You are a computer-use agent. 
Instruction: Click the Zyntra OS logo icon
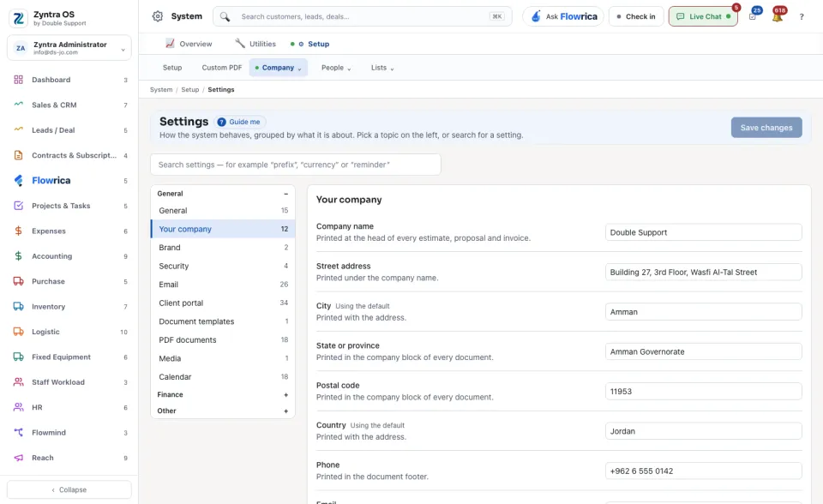tap(18, 18)
